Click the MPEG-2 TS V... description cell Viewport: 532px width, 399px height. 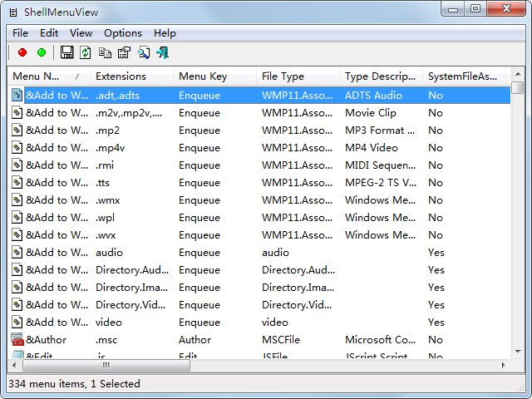click(381, 183)
